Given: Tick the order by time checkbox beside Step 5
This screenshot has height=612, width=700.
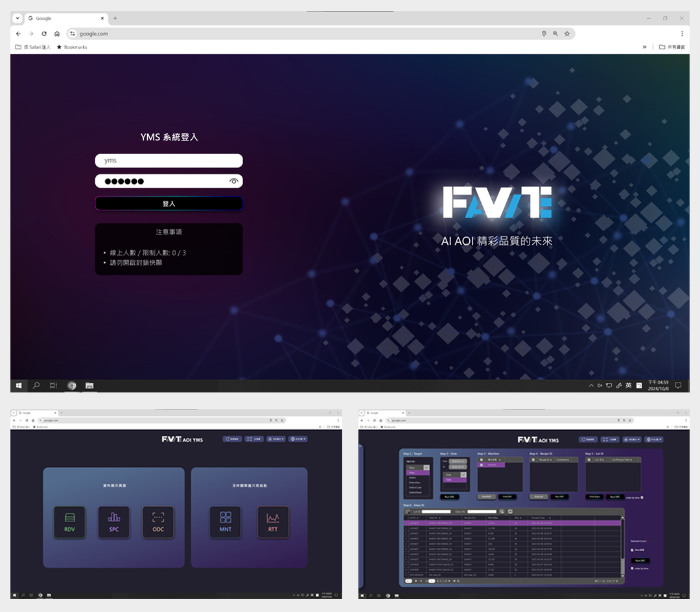Looking at the screenshot, I should click(x=642, y=497).
